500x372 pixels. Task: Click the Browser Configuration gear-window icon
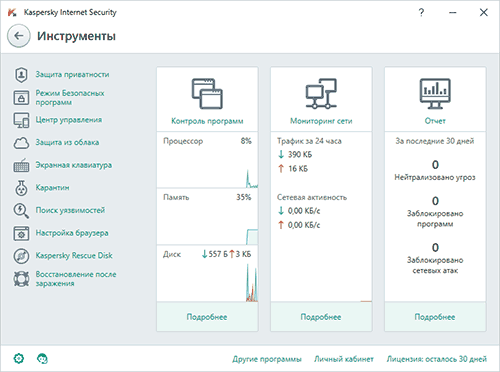click(21, 233)
